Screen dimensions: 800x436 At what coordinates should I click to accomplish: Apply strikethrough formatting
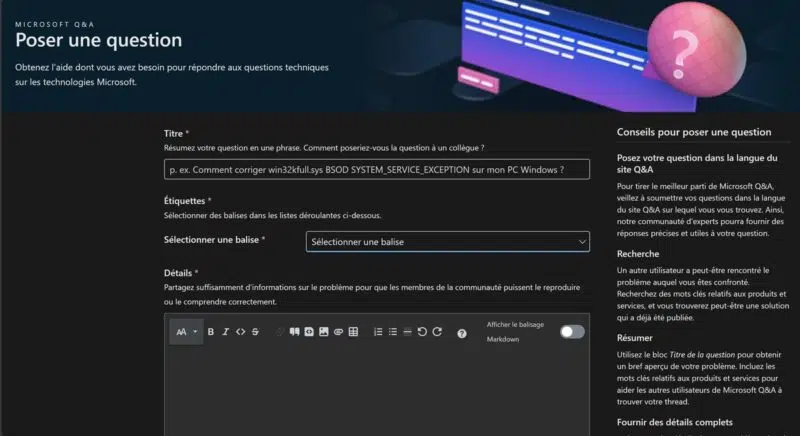pos(255,331)
